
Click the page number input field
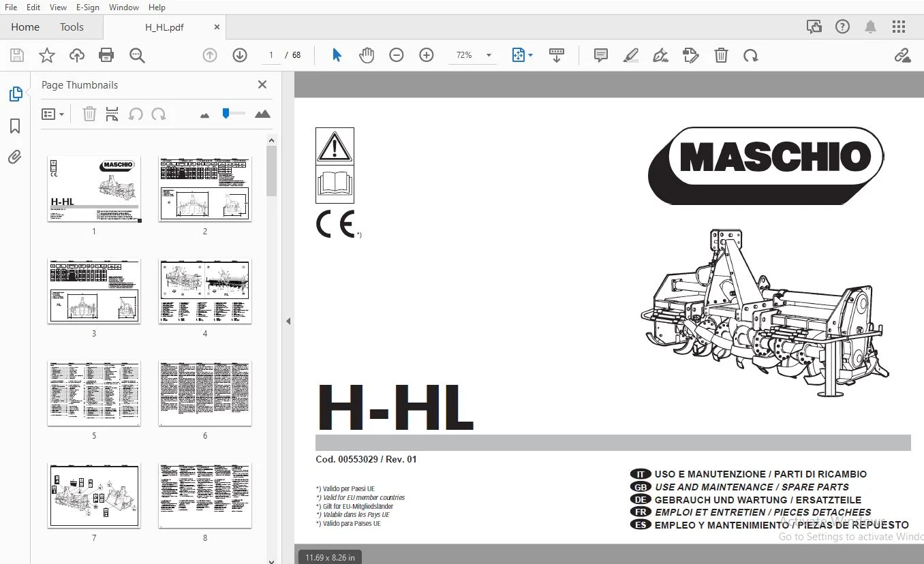coord(271,56)
